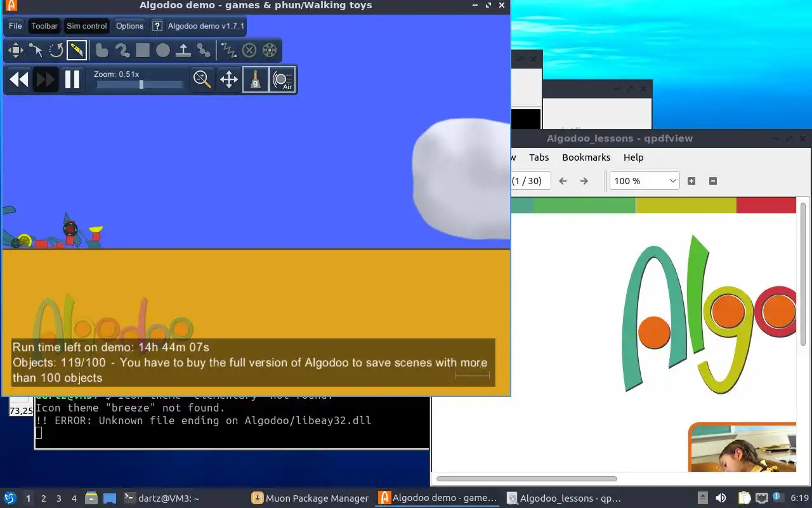Click the question mark help icon
This screenshot has width=812, height=508.
(x=157, y=26)
